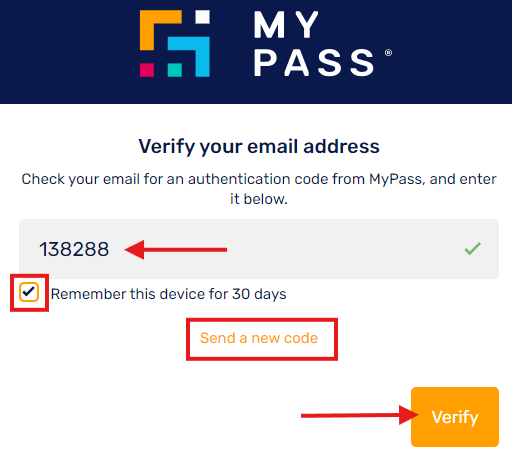Request a code with 'Send a new code'
Screen dimensions: 512x459
coord(259,338)
